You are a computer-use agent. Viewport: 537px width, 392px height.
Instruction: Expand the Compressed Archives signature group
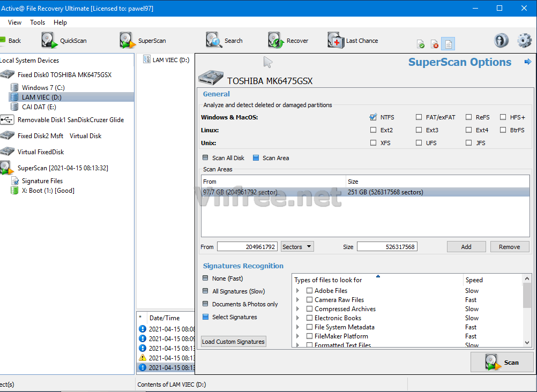click(x=298, y=309)
